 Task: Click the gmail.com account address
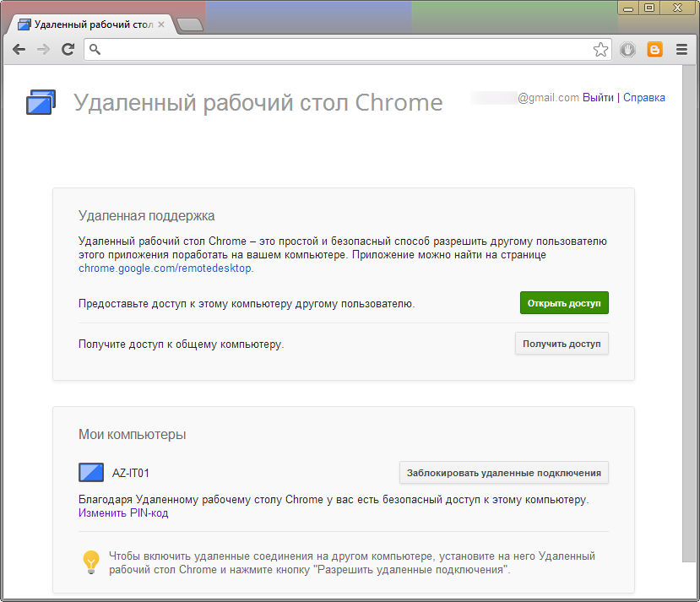click(x=548, y=97)
